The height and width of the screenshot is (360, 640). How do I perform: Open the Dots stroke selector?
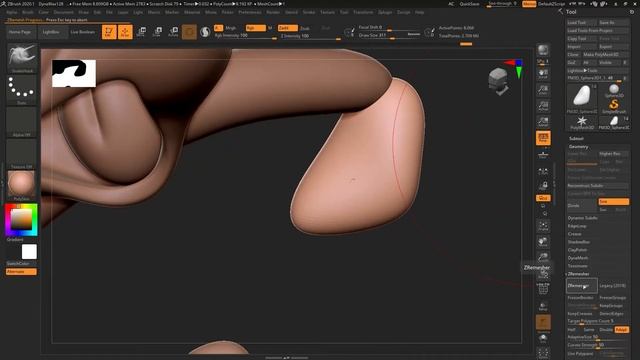tap(22, 90)
